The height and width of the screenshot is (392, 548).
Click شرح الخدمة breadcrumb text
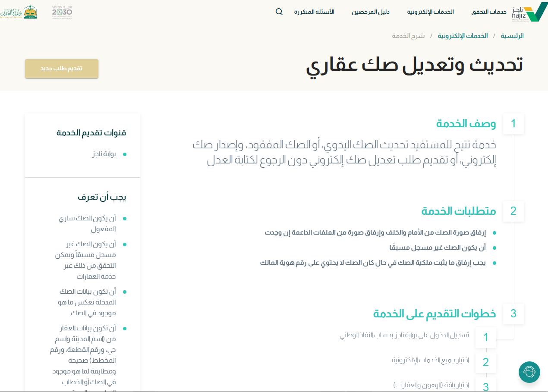click(409, 36)
